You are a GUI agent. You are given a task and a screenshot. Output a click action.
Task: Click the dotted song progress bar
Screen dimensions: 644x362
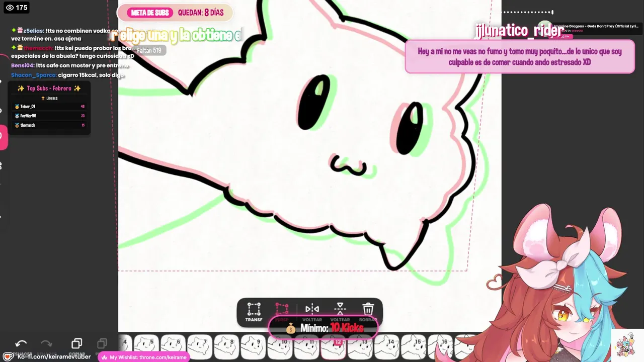point(527,12)
